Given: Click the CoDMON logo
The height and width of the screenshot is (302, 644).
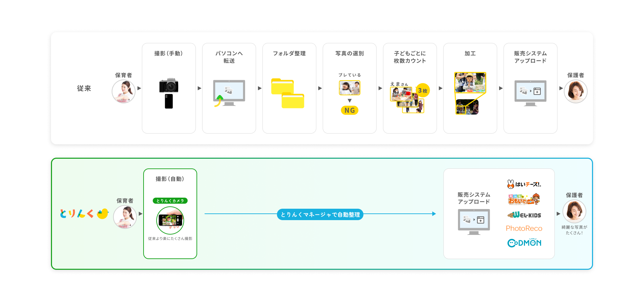Looking at the screenshot, I should click(524, 243).
